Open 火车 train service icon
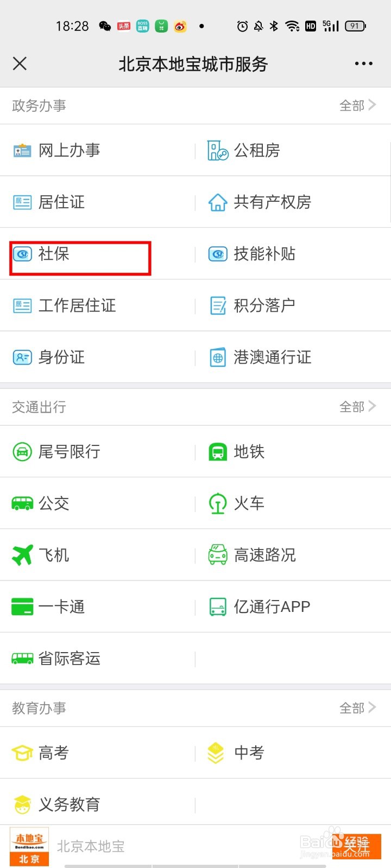This screenshot has width=391, height=868. [x=218, y=503]
